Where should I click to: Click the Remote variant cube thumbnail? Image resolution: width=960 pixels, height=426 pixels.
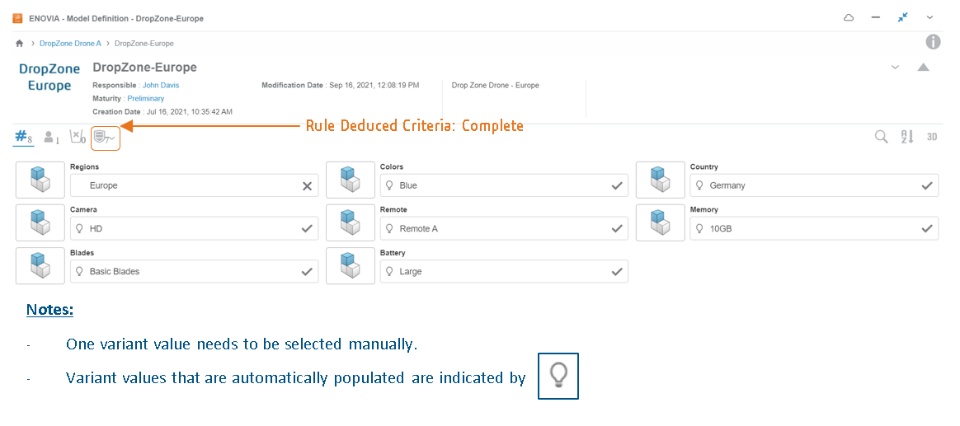pos(350,223)
